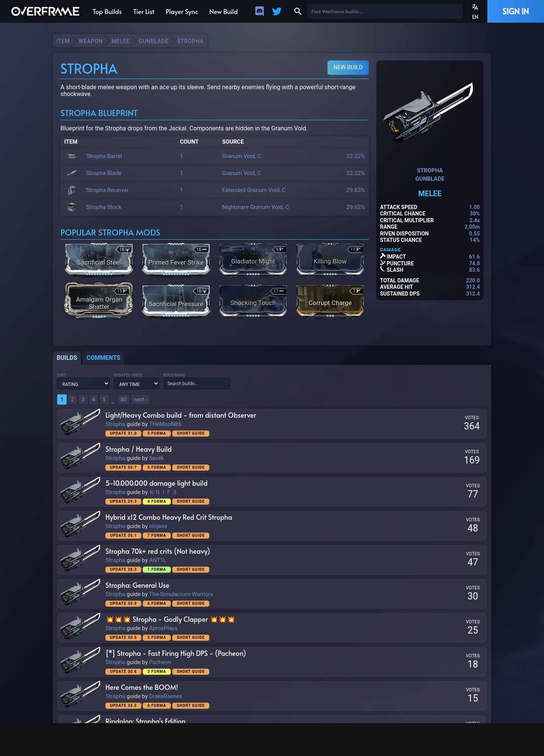
Task: Go to page 2 of builds
Action: [x=73, y=400]
